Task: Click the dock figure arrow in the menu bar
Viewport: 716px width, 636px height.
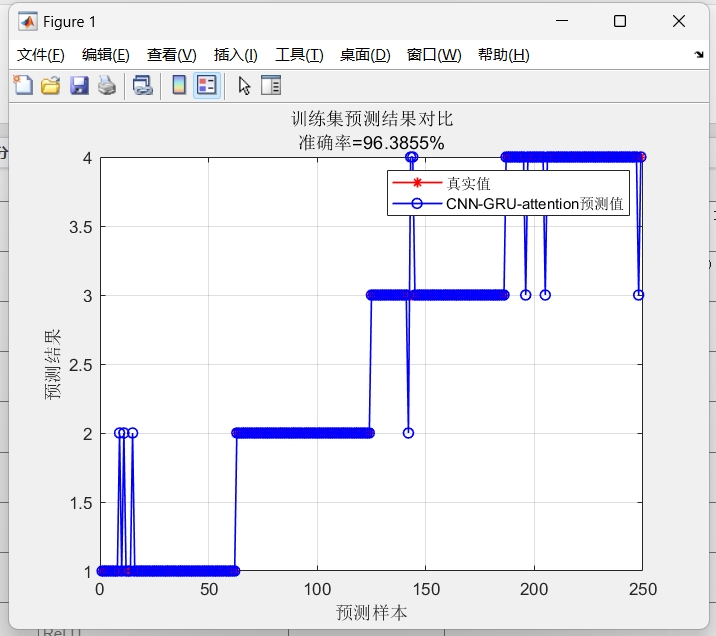Action: pos(699,55)
